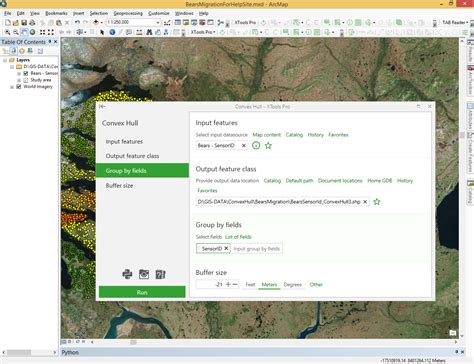Click the Full Extent globe icon
The height and width of the screenshot is (364, 474).
click(32, 32)
